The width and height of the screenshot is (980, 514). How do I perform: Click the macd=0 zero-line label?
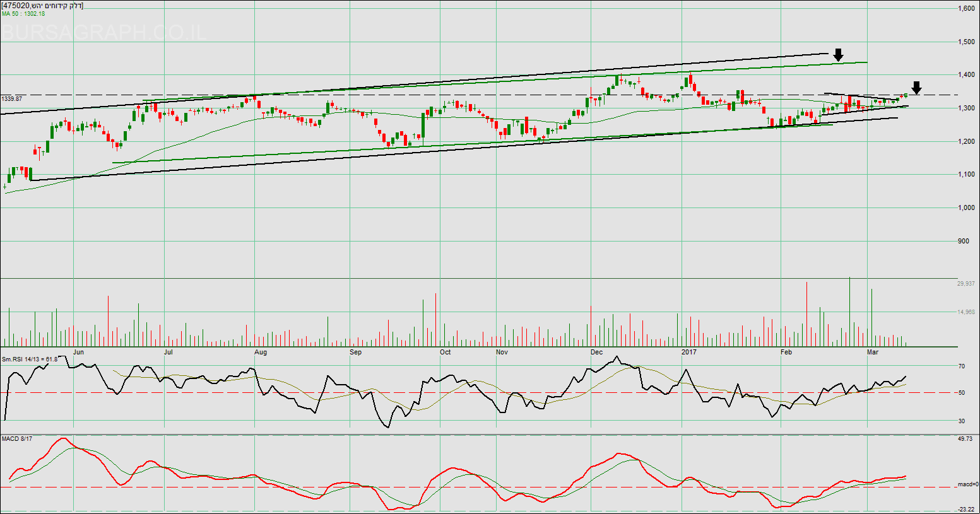point(967,484)
